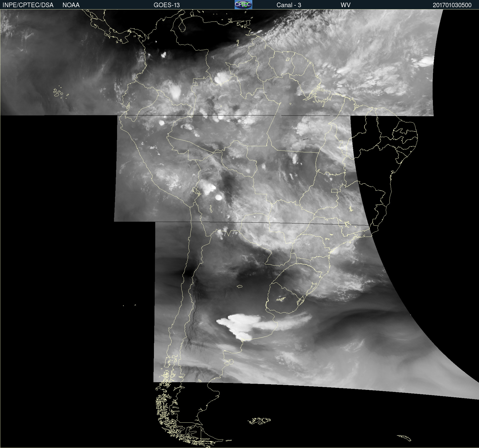Click the GOES-13 satellite label
Screen dimensions: 479x448
pos(166,5)
